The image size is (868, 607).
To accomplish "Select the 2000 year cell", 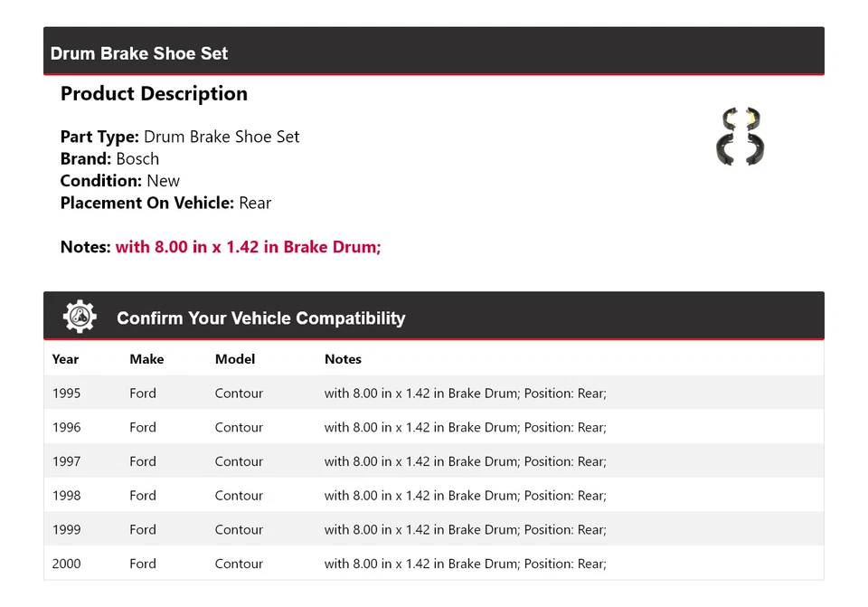I will (66, 564).
